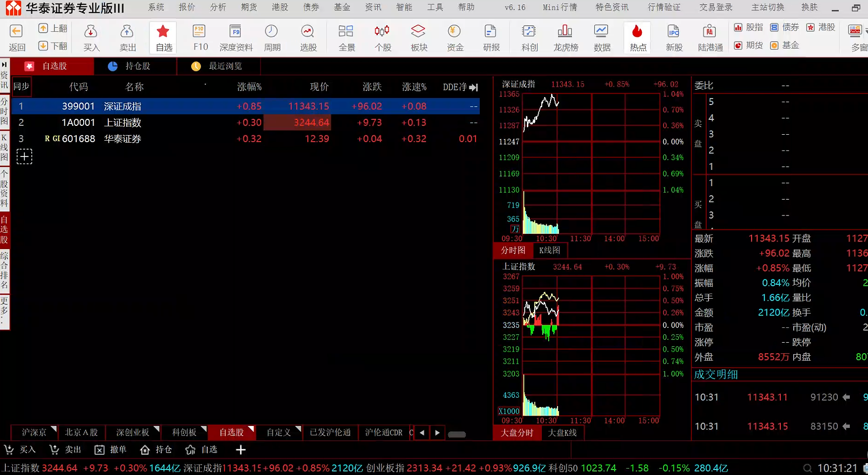Open the 板块 sector icon
The height and width of the screenshot is (475, 868).
[x=418, y=38]
